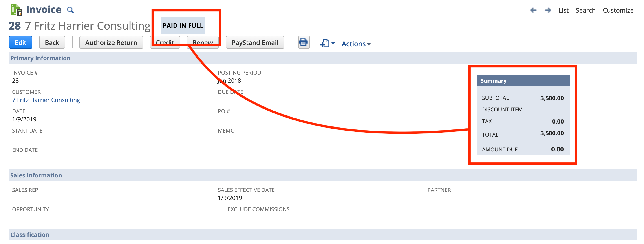The height and width of the screenshot is (244, 644).
Task: Collapse the Sales Information section header
Action: pos(36,175)
